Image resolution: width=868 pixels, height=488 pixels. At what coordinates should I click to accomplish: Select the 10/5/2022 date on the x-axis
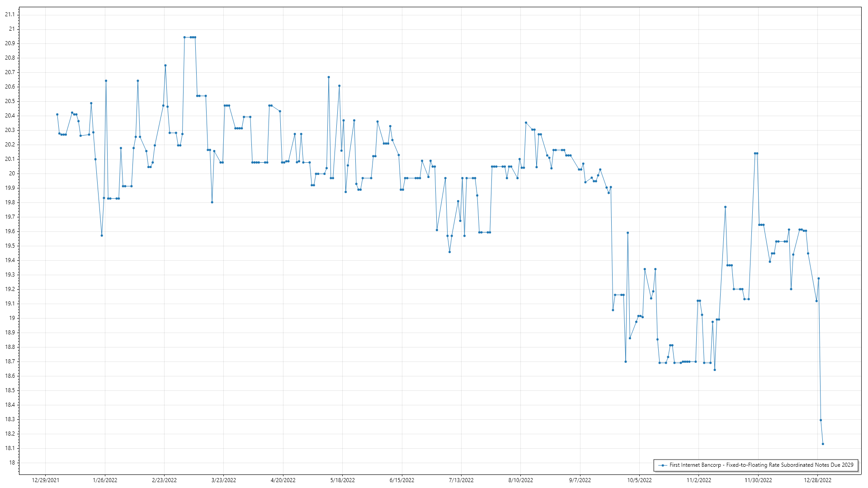coord(639,480)
